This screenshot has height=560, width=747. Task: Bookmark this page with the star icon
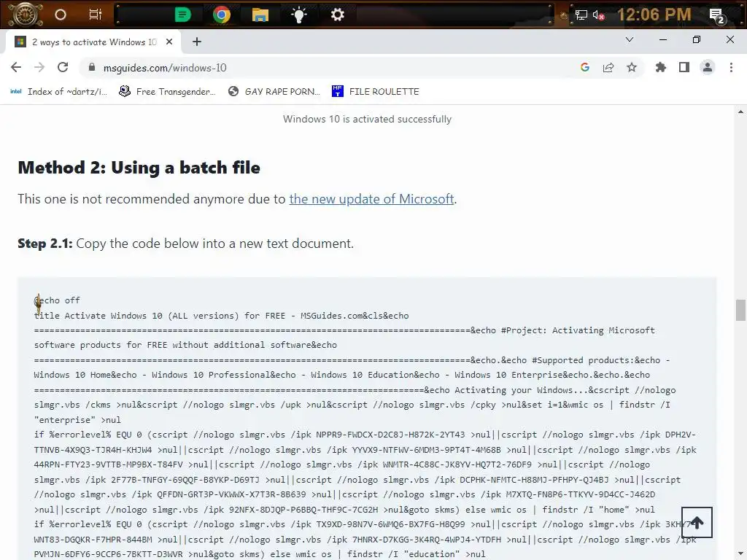pyautogui.click(x=632, y=67)
